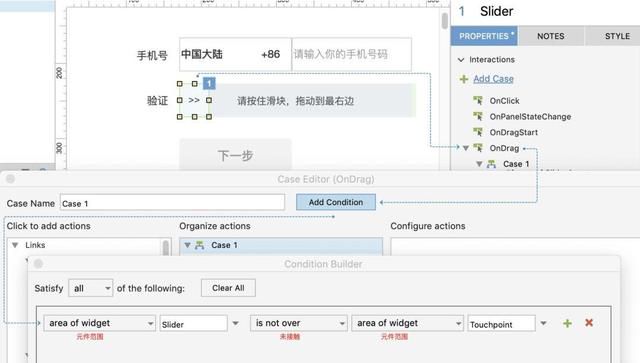Select the OnClick interaction event icon

(x=478, y=100)
